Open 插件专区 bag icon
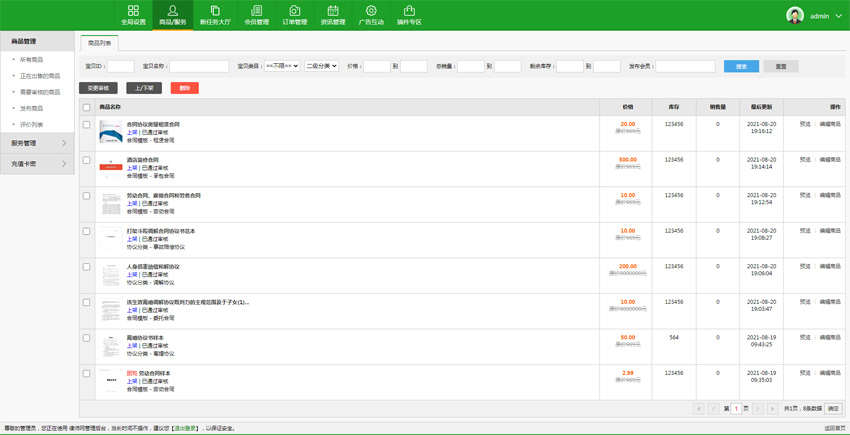Image resolution: width=850 pixels, height=435 pixels. [409, 11]
